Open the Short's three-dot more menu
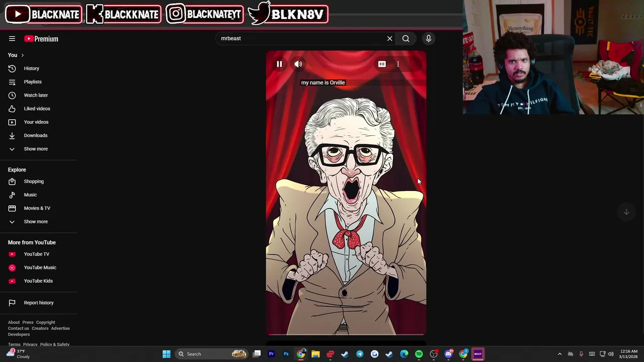 pos(398,64)
